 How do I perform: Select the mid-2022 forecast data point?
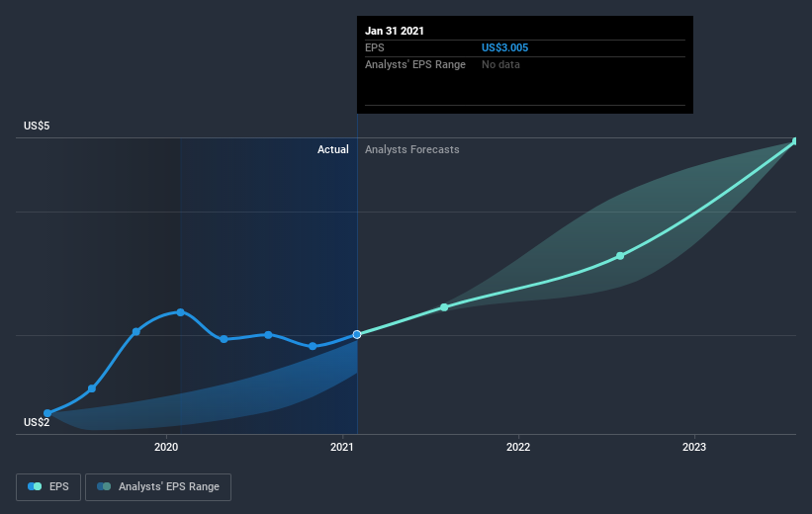(620, 256)
